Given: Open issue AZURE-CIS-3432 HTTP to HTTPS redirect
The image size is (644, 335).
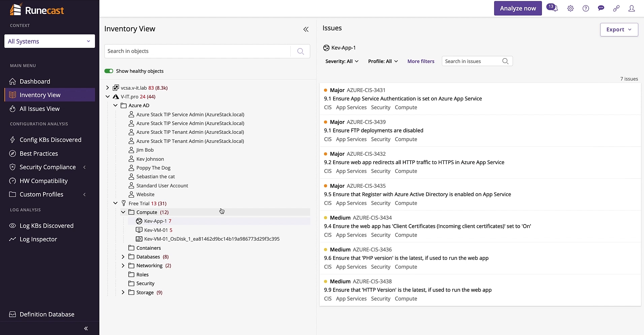Looking at the screenshot, I should (480, 162).
